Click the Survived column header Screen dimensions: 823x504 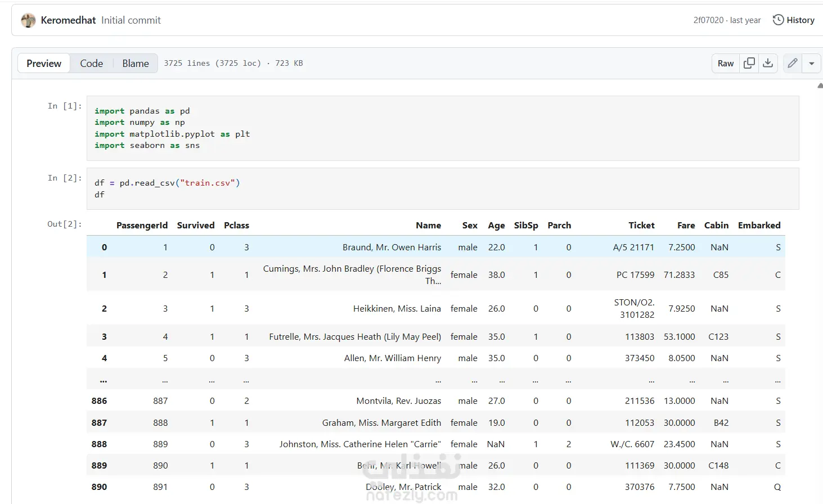click(x=196, y=225)
